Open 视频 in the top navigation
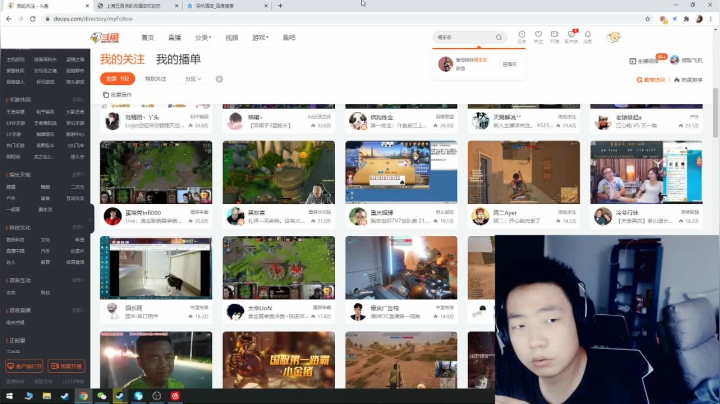The height and width of the screenshot is (404, 720). coord(231,38)
